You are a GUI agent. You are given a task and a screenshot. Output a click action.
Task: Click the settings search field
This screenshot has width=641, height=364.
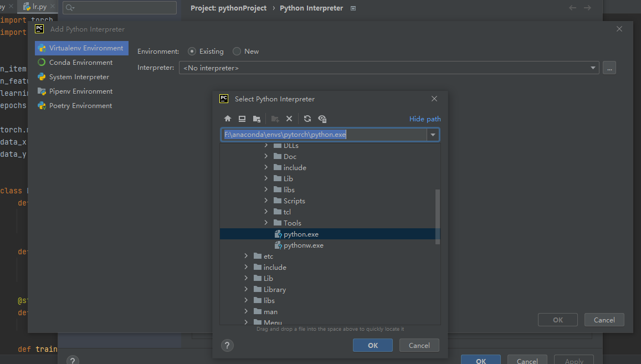(120, 7)
